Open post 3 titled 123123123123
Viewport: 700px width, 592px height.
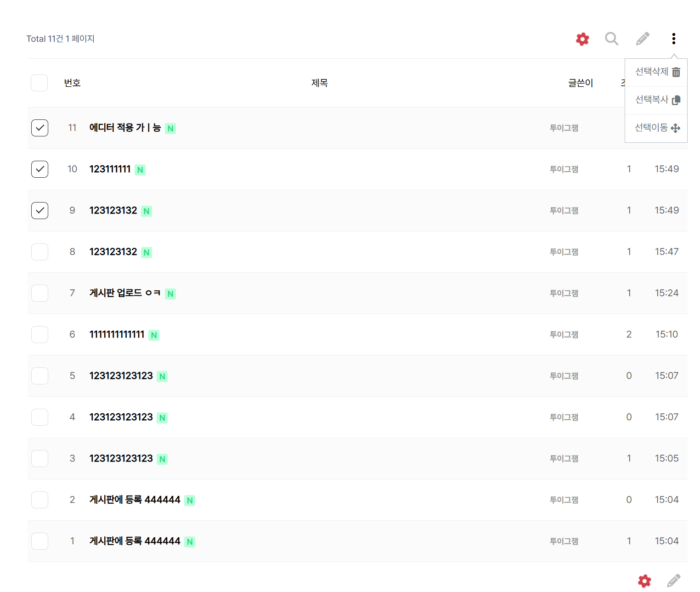click(x=121, y=458)
